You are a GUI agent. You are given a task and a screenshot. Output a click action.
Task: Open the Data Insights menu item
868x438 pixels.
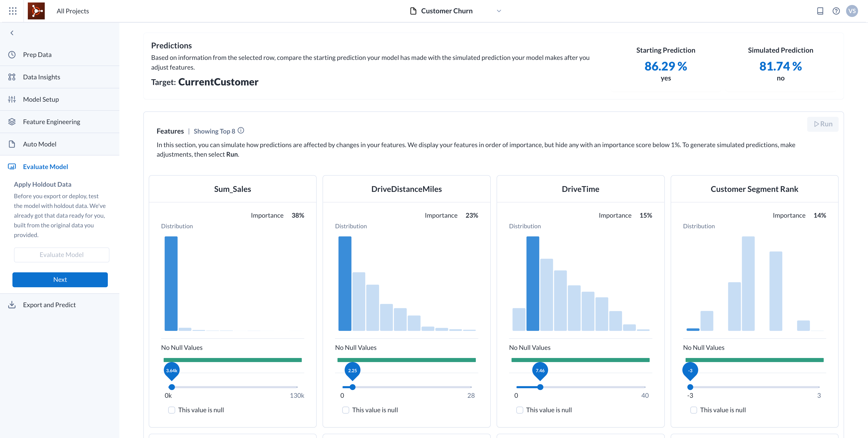click(41, 77)
